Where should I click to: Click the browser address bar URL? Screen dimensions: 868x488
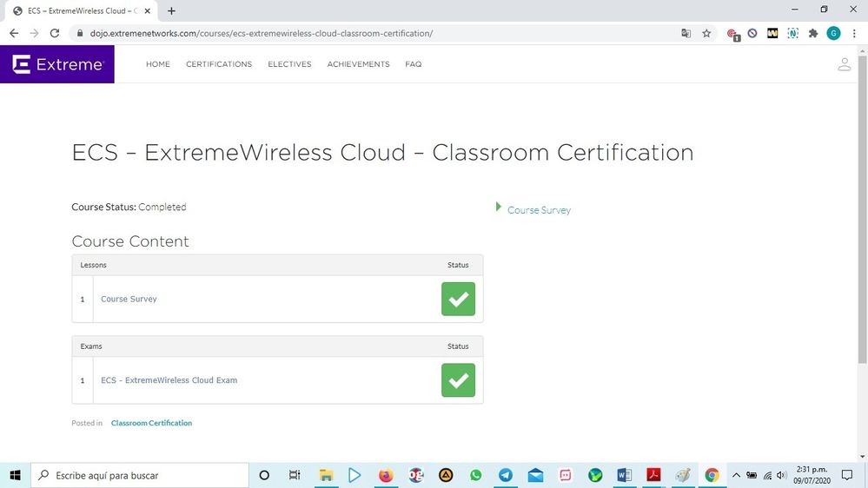coord(262,33)
